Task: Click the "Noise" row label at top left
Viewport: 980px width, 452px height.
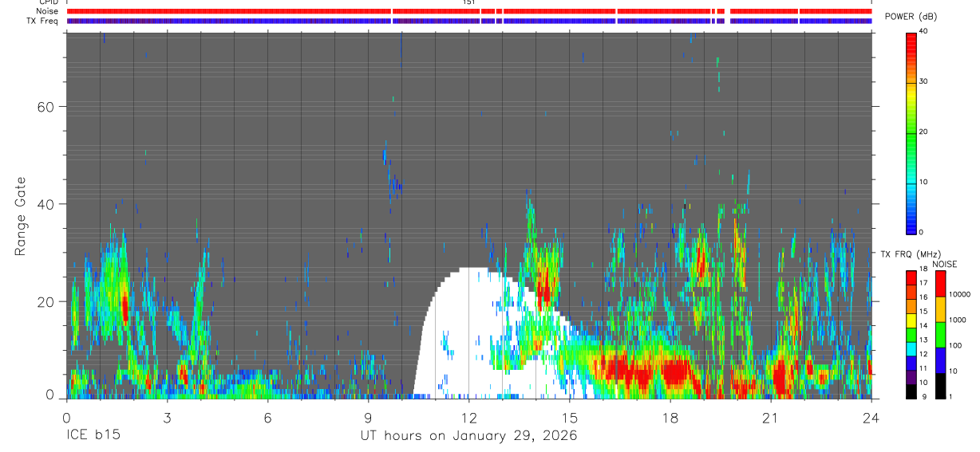Action: coord(48,11)
